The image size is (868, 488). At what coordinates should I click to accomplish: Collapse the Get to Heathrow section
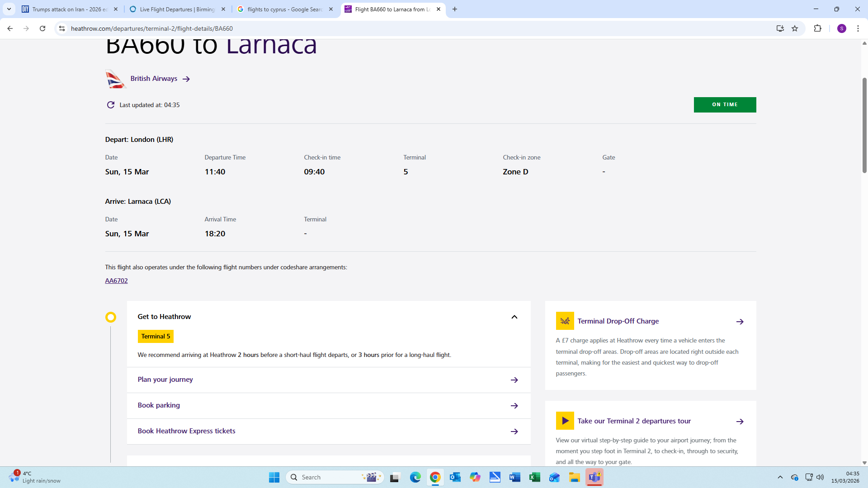(514, 317)
